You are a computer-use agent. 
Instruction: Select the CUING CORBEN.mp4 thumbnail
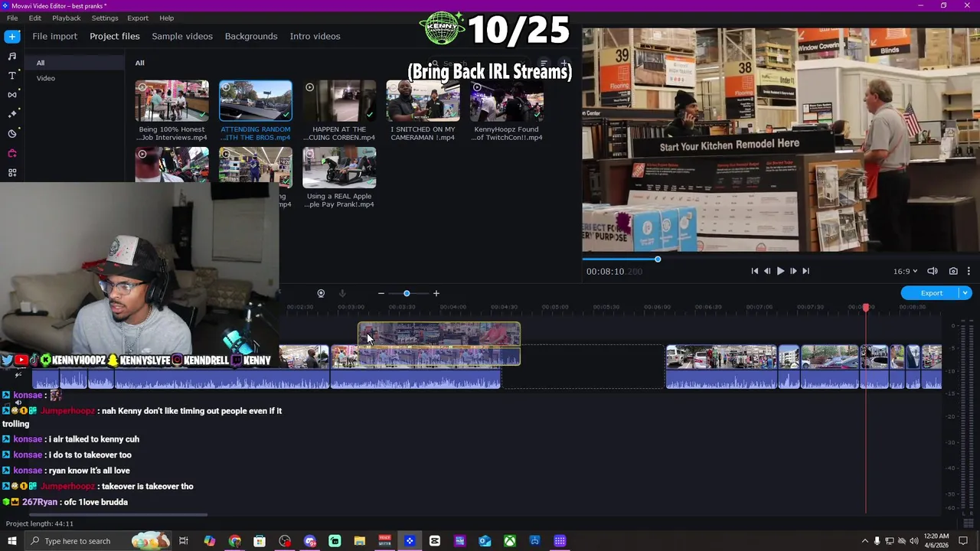pos(339,101)
